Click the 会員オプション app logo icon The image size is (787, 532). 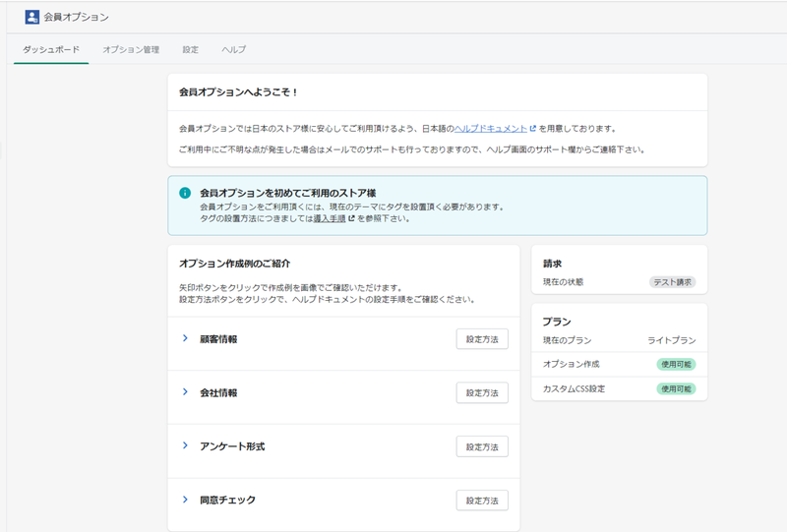[32, 17]
